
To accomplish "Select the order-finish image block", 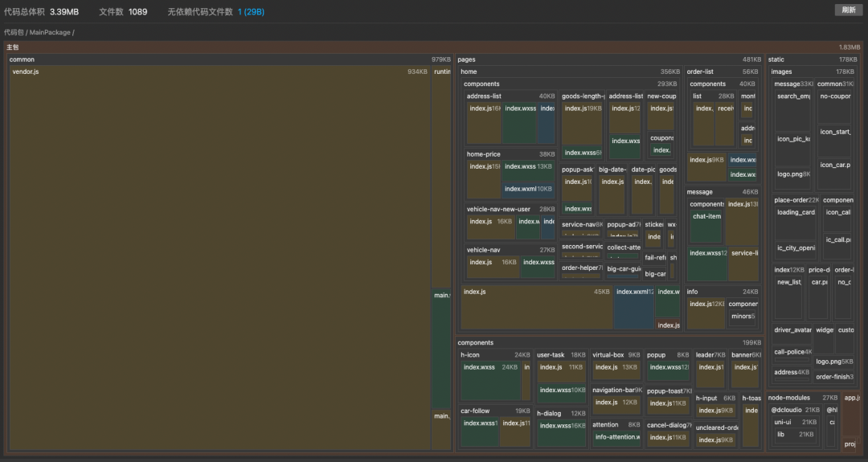I will 835,377.
